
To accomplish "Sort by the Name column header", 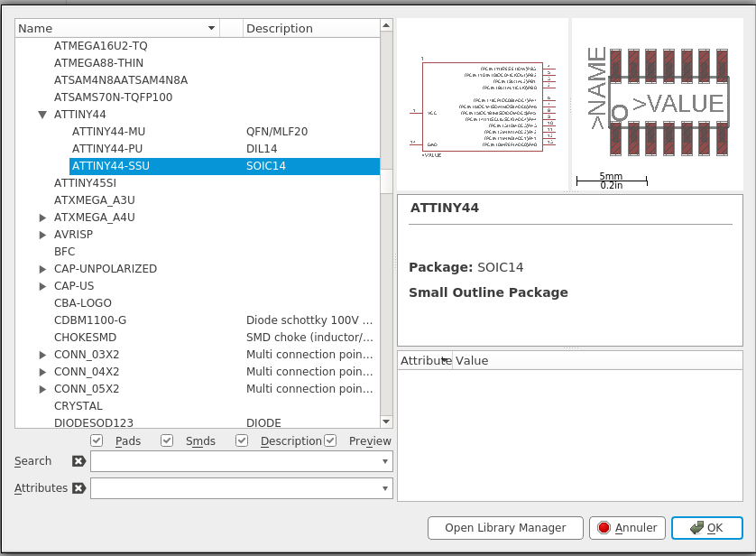I will 117,29.
